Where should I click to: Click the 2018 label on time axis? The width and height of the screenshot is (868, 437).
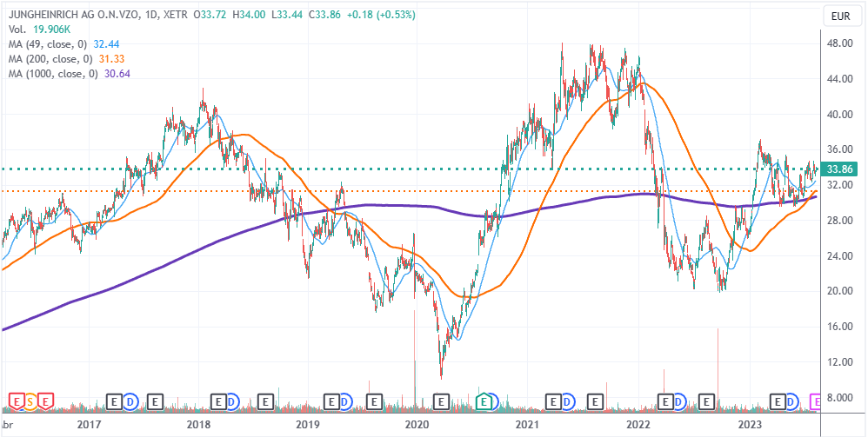[x=198, y=425]
